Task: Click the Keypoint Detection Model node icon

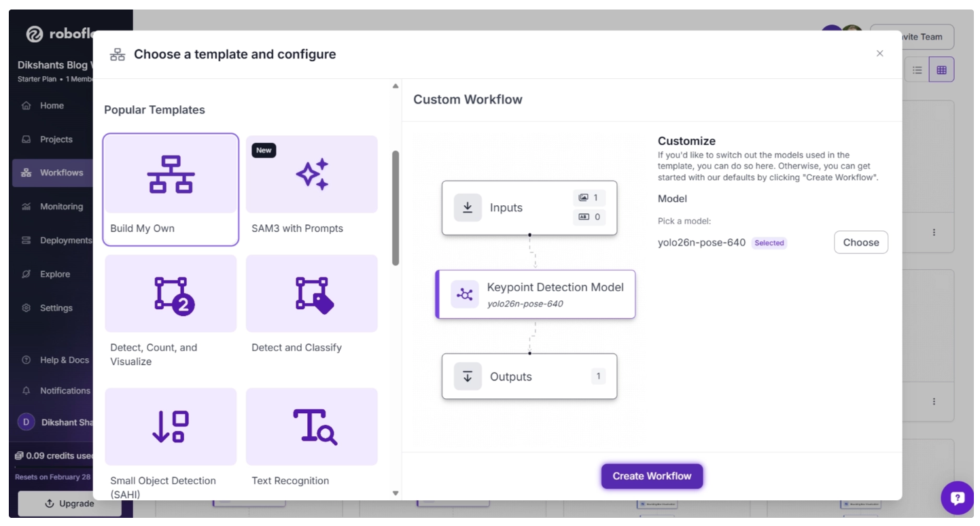Action: tap(465, 294)
